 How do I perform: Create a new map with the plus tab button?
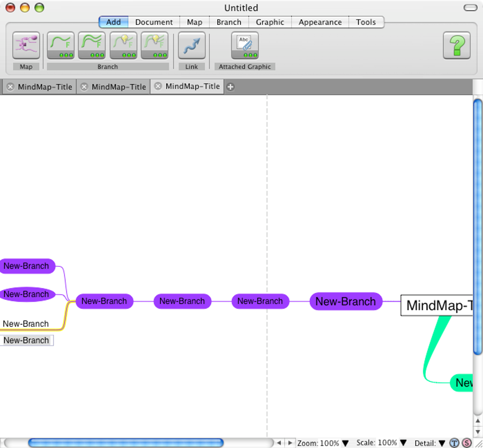[230, 87]
